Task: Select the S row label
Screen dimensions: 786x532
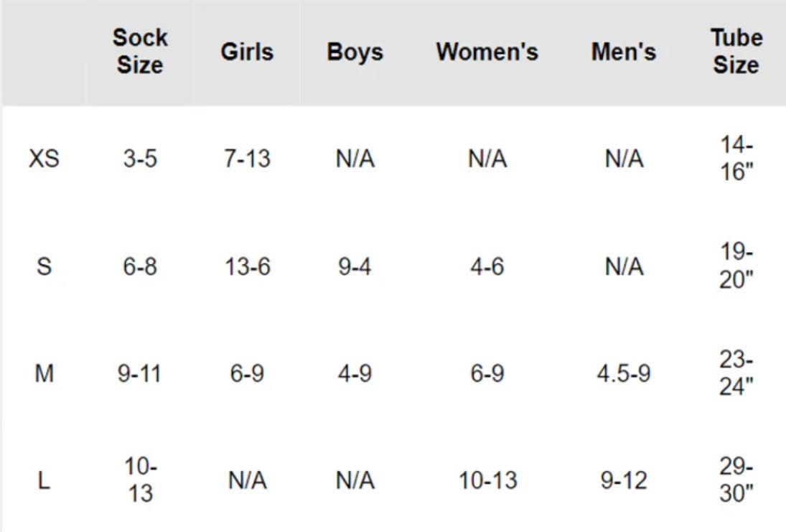Action: coord(44,267)
